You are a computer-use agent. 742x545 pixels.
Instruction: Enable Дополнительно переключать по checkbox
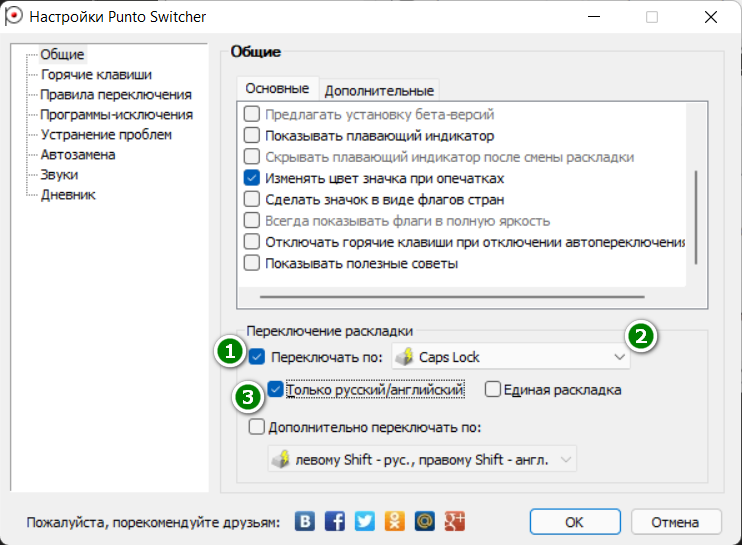click(x=256, y=427)
